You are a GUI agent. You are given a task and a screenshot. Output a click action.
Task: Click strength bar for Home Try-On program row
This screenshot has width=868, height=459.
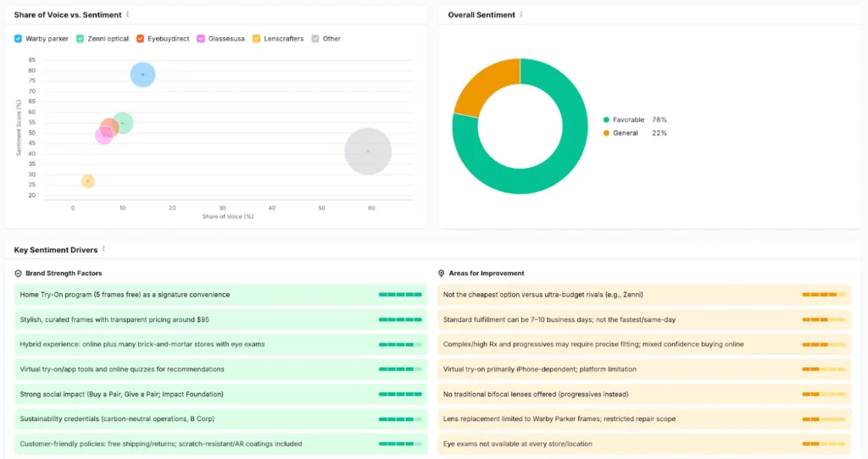tap(400, 295)
